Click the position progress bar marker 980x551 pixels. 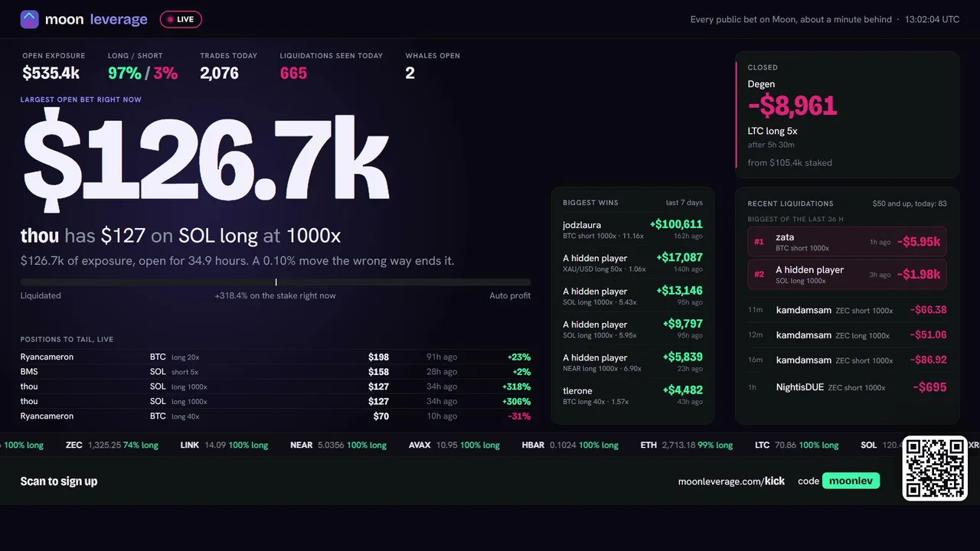(x=276, y=282)
